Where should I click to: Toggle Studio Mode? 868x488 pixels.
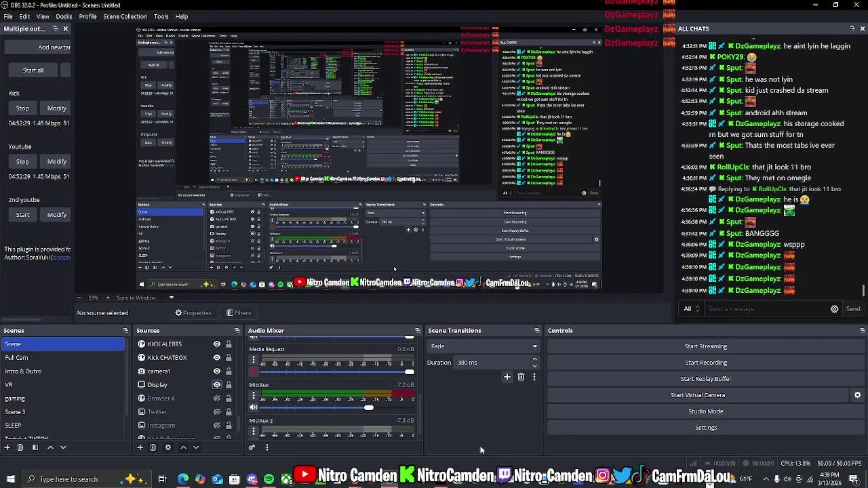coord(705,411)
